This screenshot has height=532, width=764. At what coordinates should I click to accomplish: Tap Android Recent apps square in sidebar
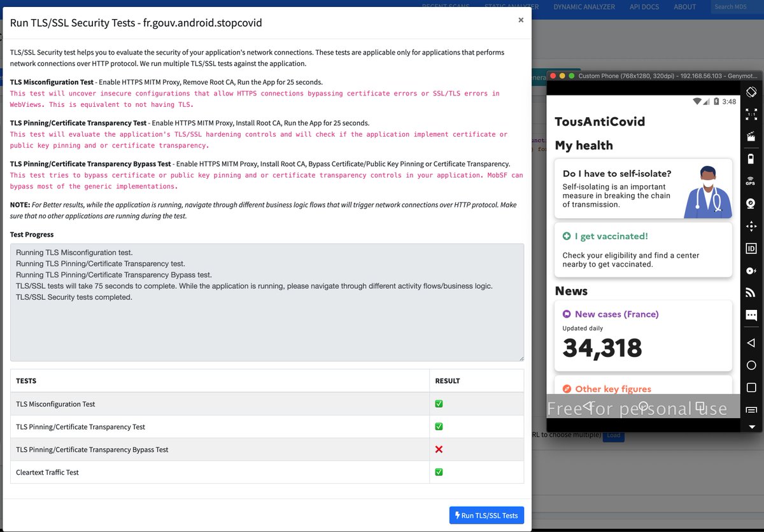tap(751, 388)
